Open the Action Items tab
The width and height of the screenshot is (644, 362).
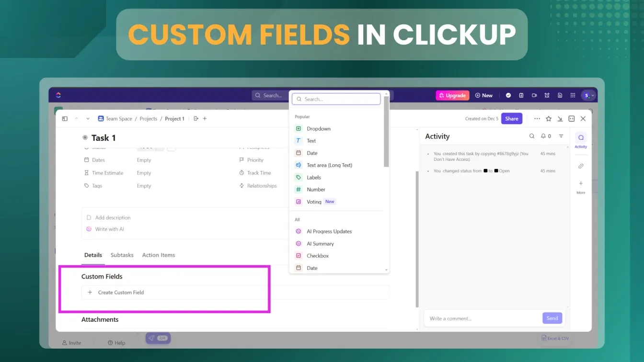tap(158, 255)
